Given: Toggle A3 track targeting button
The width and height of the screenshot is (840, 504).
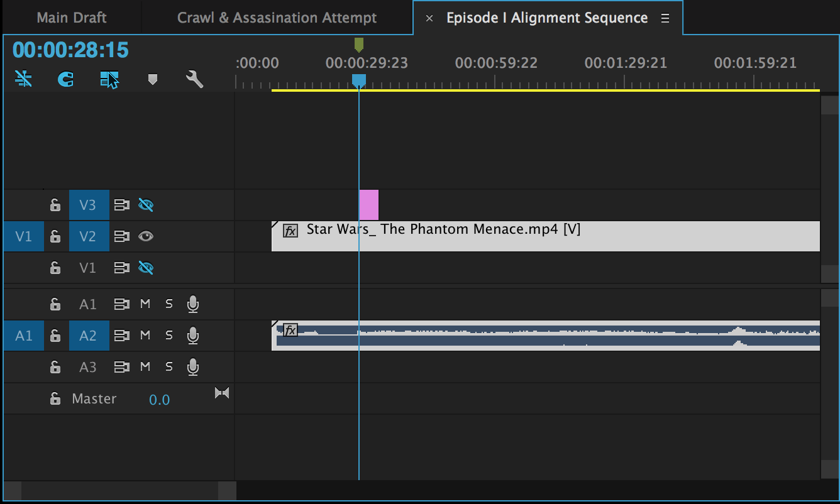Looking at the screenshot, I should 89,367.
